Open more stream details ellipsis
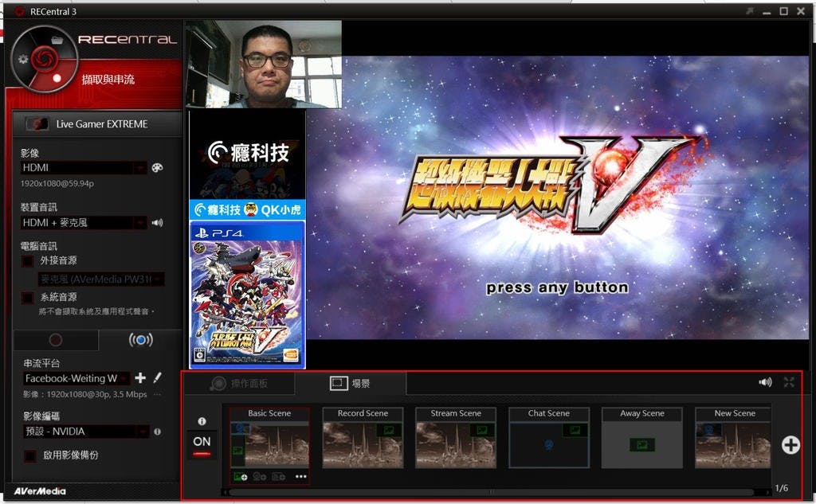Viewport: 816px width, 504px height. tap(157, 394)
